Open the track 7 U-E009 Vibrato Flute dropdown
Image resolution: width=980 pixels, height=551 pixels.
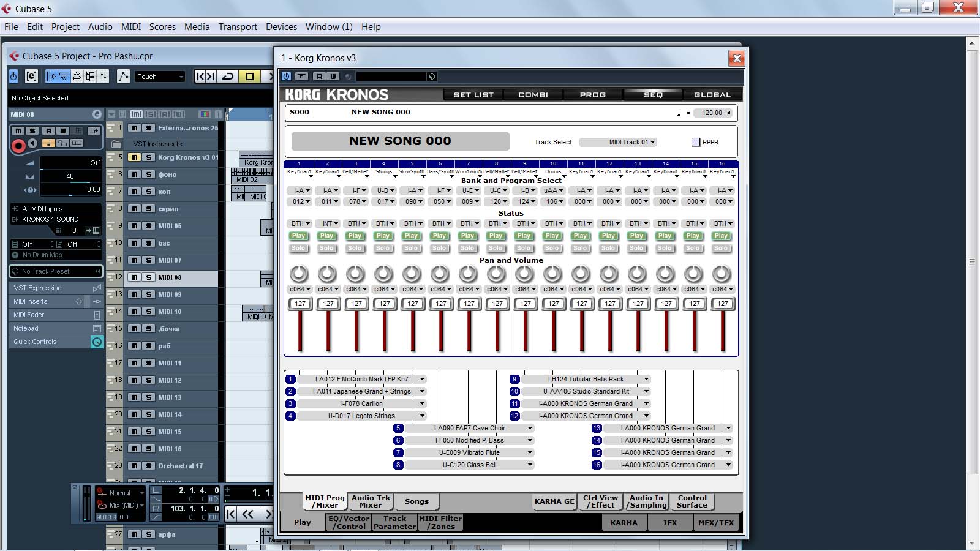click(469, 452)
